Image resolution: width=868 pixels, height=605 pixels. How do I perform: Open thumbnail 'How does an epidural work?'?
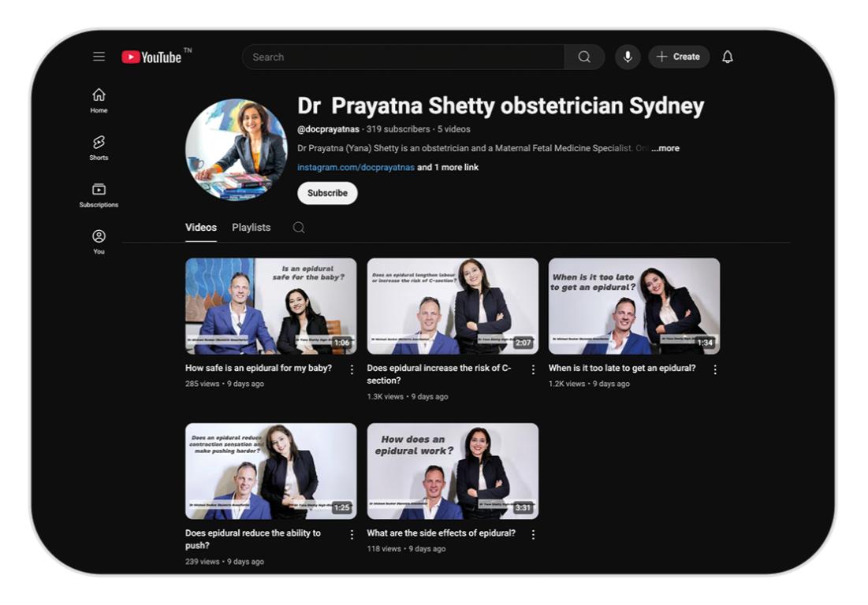click(453, 471)
